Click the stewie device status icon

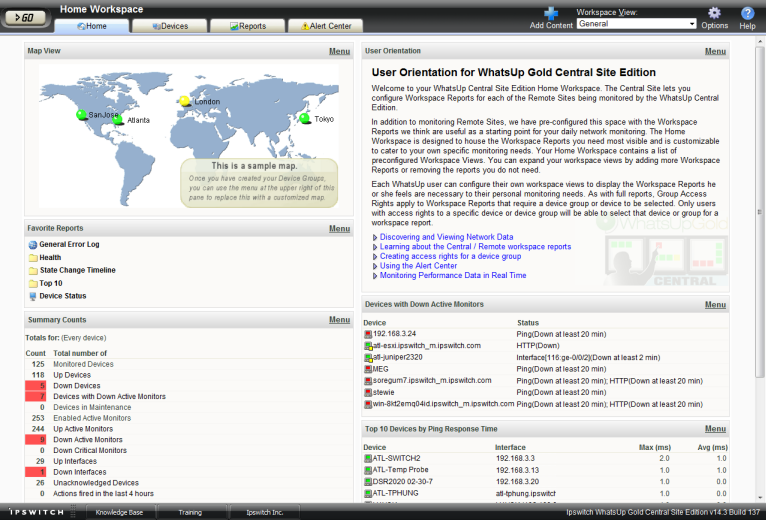(x=368, y=392)
